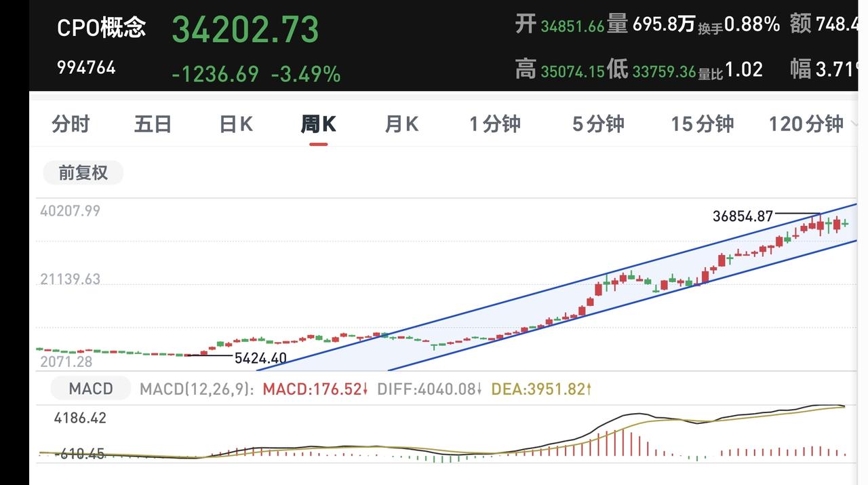Click the y-axis value 2071.28

click(x=66, y=362)
